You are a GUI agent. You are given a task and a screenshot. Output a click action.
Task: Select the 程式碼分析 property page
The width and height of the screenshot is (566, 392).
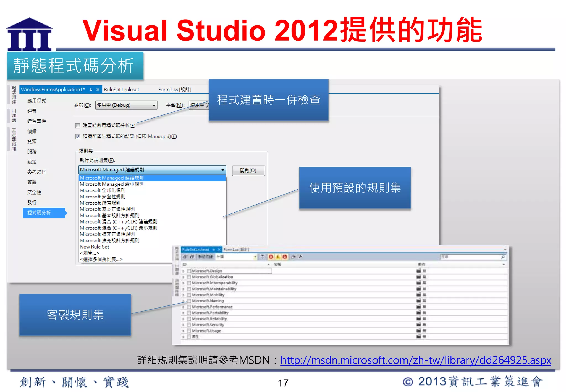(44, 213)
